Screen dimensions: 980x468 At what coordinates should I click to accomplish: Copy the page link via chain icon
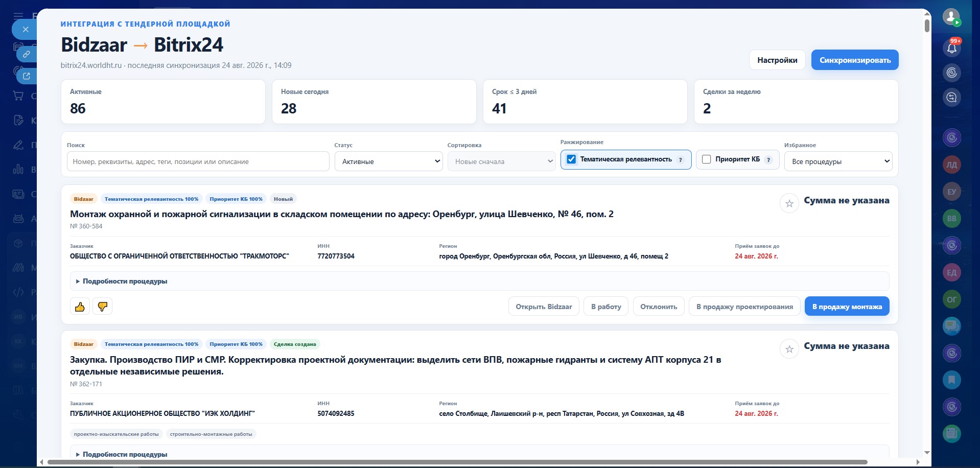(27, 54)
